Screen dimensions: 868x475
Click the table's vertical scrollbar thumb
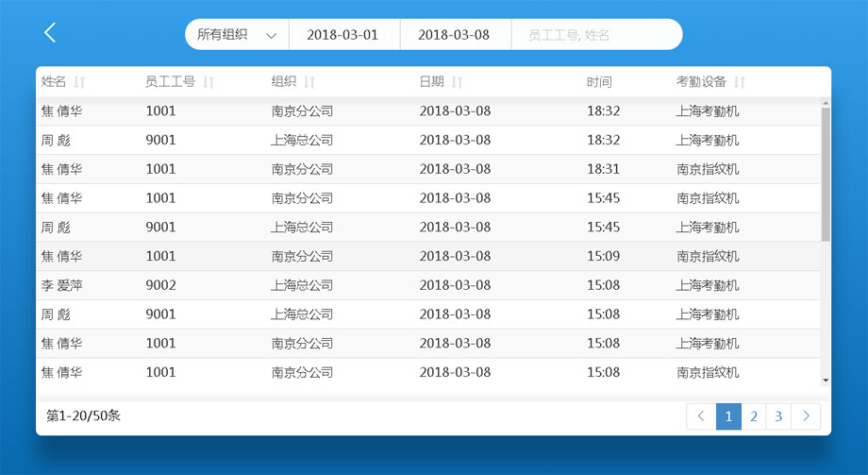coord(826,174)
